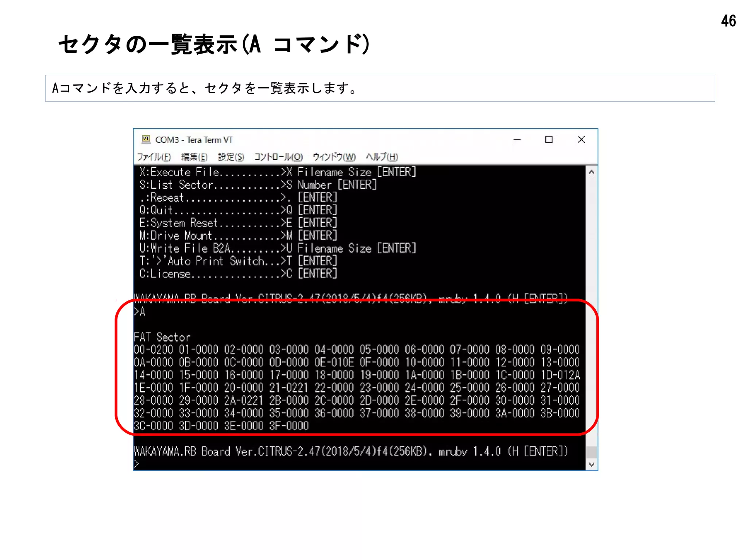Click the 'X:Execute File' help line
The width and height of the screenshot is (747, 560).
click(x=278, y=172)
